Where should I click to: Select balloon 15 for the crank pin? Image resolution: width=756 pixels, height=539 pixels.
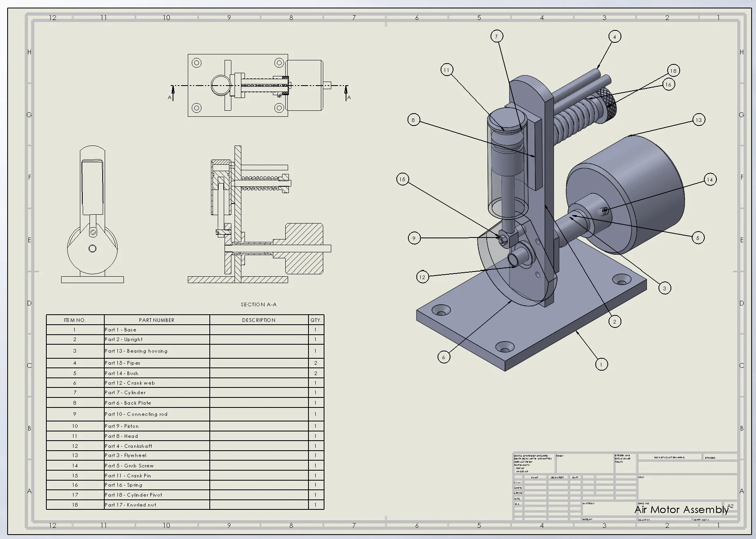tap(402, 179)
